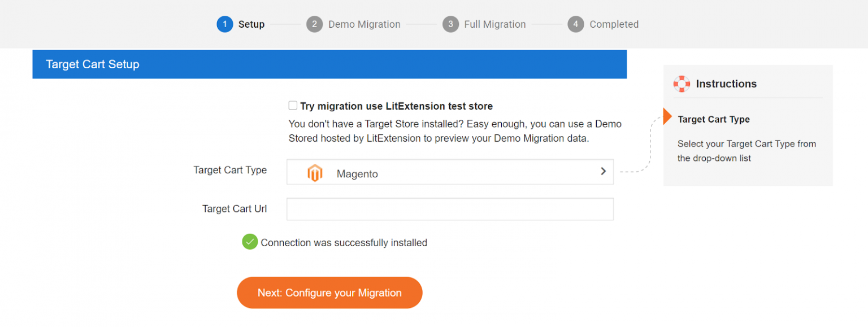868x327 pixels.
Task: Open the Magento cart type selector
Action: pyautogui.click(x=450, y=171)
